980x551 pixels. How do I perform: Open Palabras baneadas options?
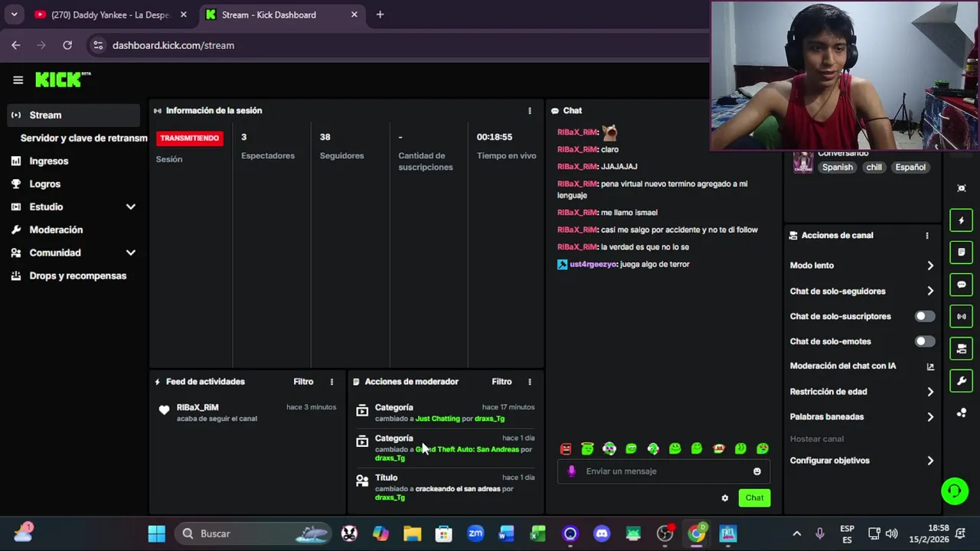(x=861, y=417)
